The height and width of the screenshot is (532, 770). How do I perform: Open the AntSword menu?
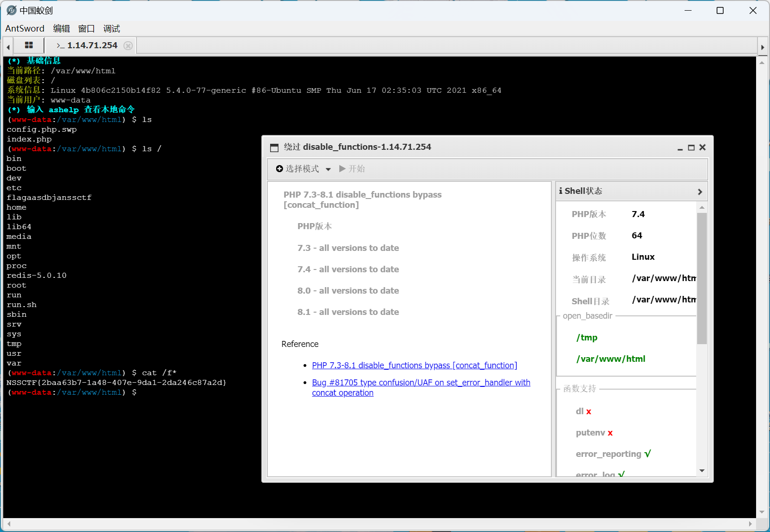coord(25,29)
